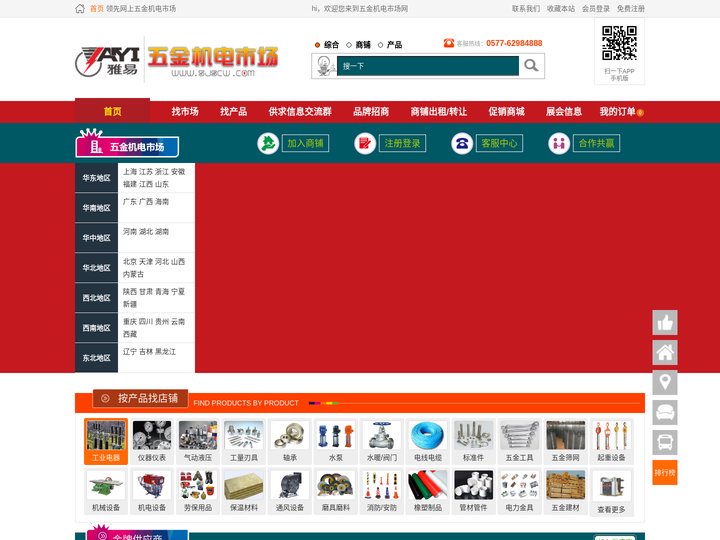720x540 pixels.
Task: Open the 供求信息交流群 navigation item
Action: pos(300,112)
